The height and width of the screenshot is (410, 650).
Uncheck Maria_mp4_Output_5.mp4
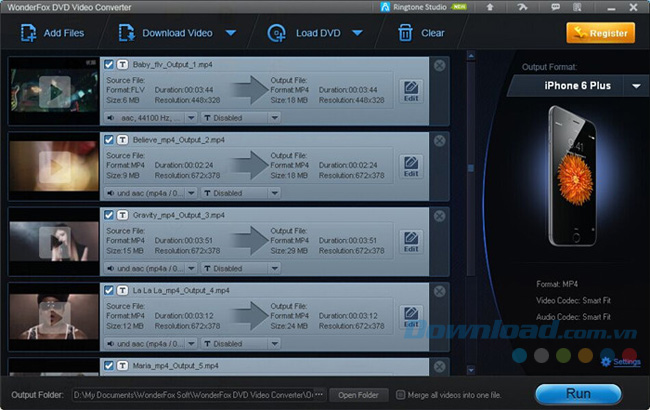(x=109, y=366)
